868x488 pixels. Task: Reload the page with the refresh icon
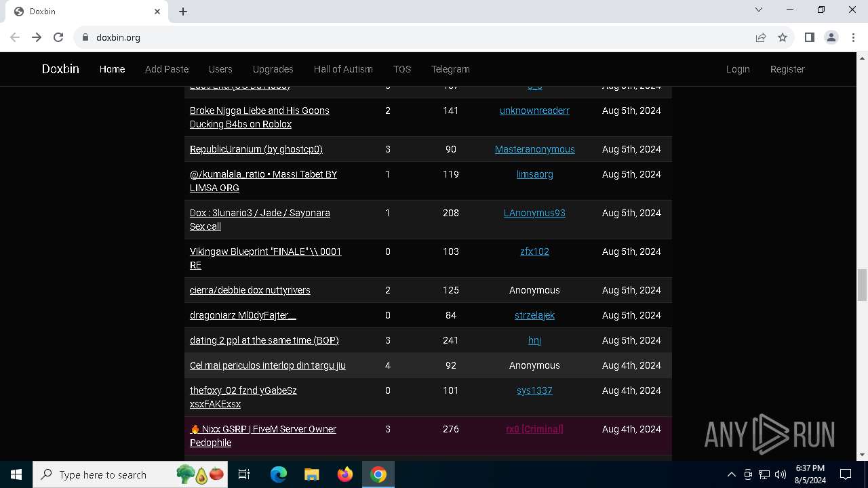(x=58, y=37)
